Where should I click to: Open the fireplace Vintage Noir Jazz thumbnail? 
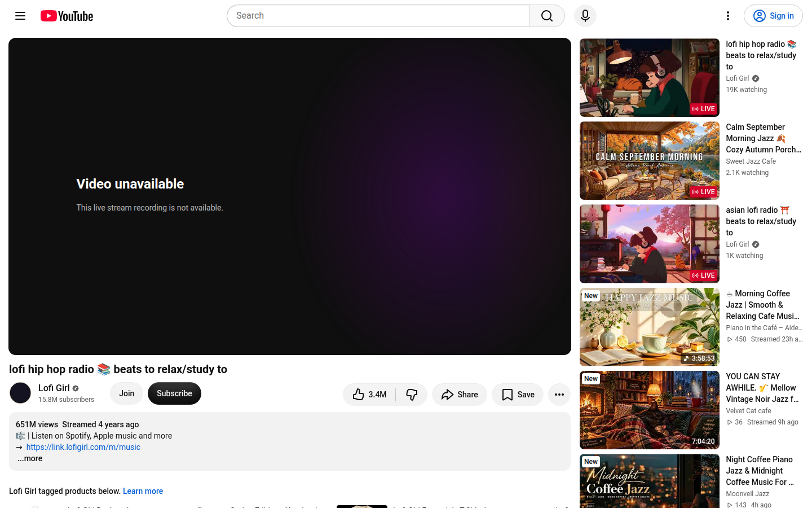[650, 410]
